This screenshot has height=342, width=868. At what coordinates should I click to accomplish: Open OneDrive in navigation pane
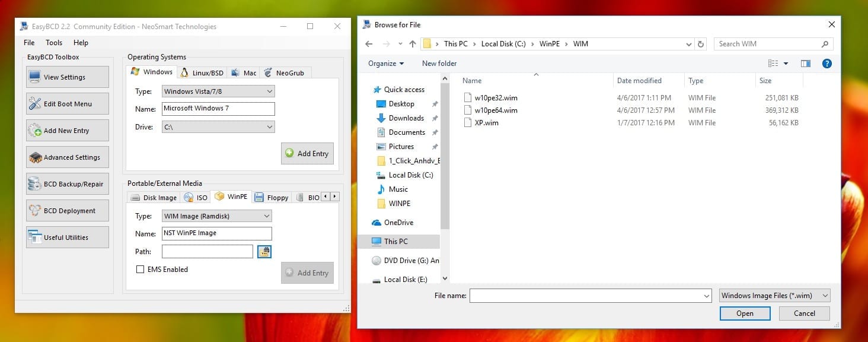tap(398, 223)
